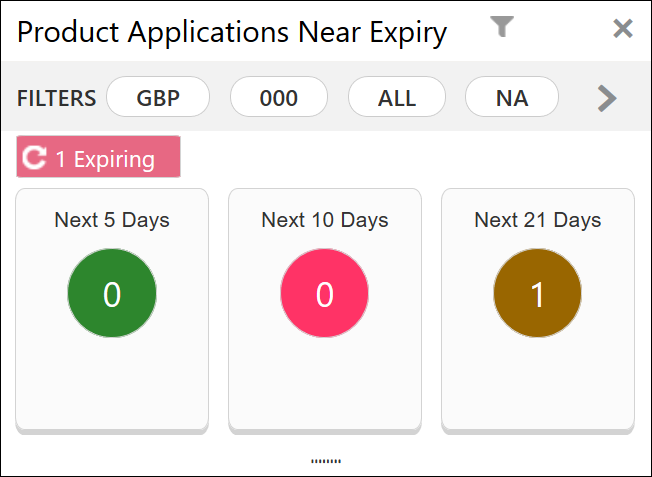Image resolution: width=652 pixels, height=477 pixels.
Task: Open the green Next 5 Days count circle
Action: tap(112, 293)
